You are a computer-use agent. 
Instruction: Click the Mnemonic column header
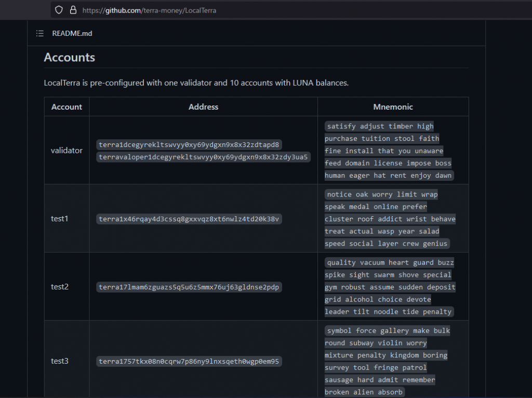click(393, 107)
